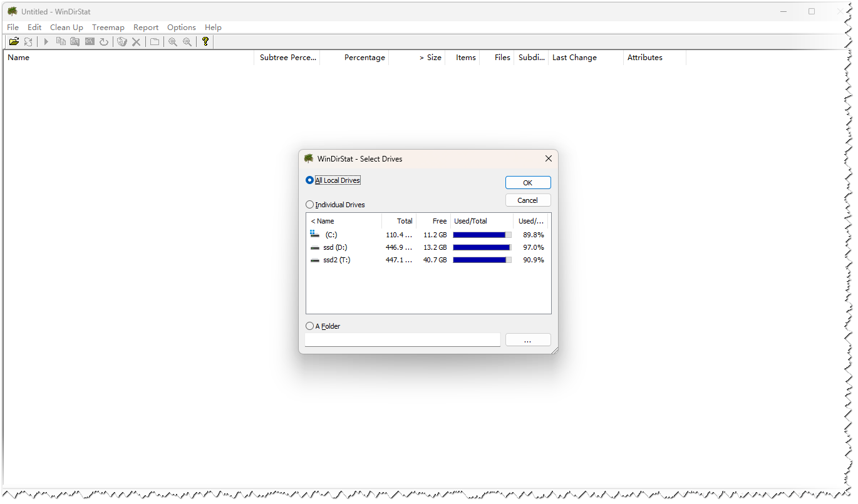Open the Help menu
The image size is (858, 504).
point(213,28)
